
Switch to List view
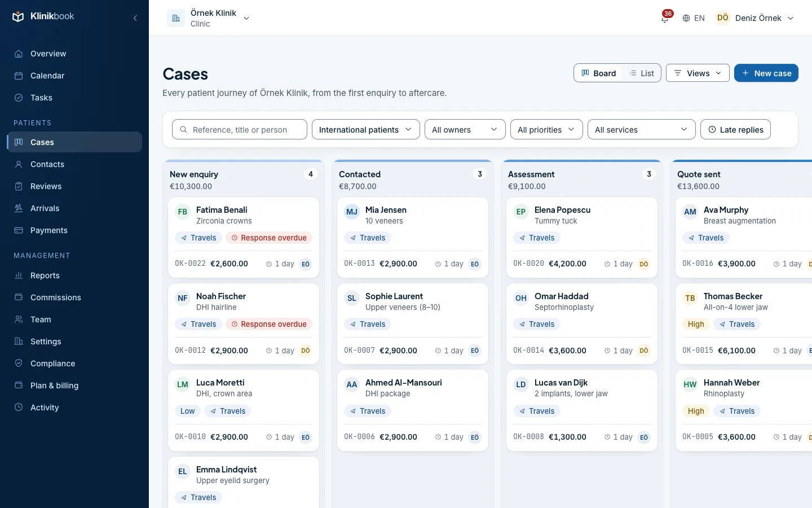[x=642, y=73]
